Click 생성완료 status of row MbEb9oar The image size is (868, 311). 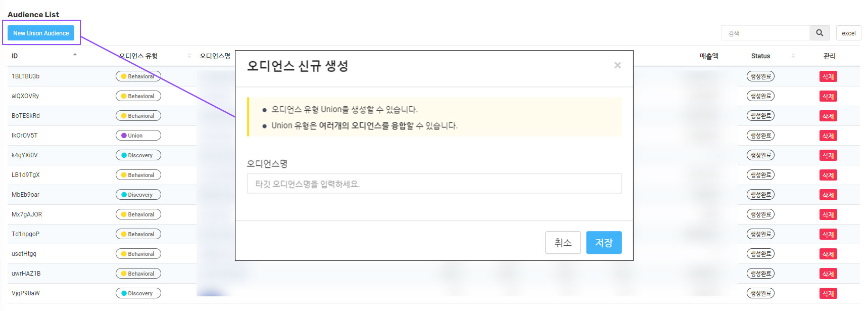tap(760, 195)
